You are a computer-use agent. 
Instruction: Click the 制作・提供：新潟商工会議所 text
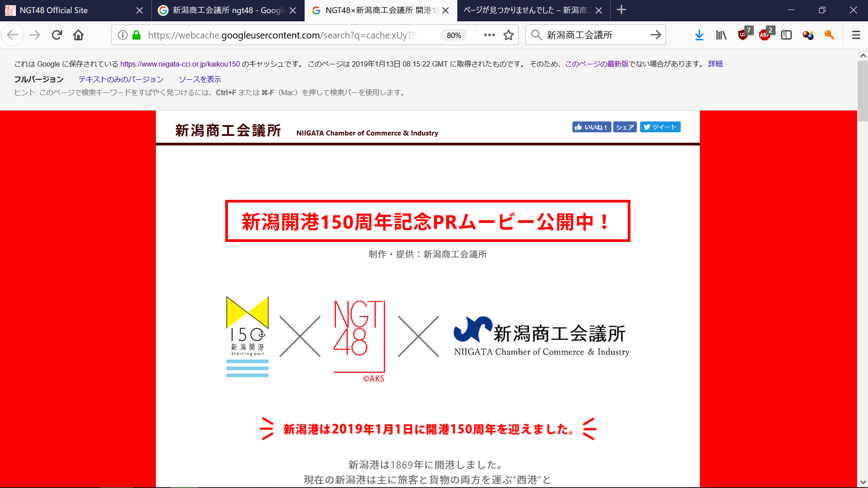pyautogui.click(x=428, y=254)
